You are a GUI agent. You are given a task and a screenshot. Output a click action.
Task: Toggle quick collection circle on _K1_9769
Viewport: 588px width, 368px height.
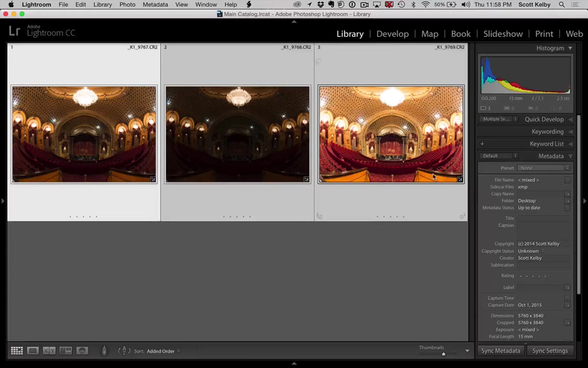[x=459, y=90]
